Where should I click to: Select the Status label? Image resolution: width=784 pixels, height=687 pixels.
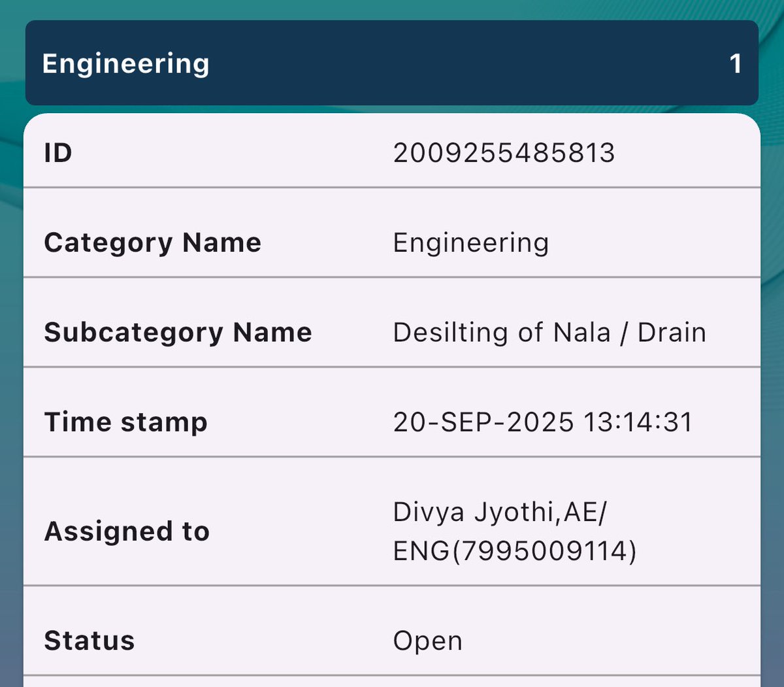90,641
